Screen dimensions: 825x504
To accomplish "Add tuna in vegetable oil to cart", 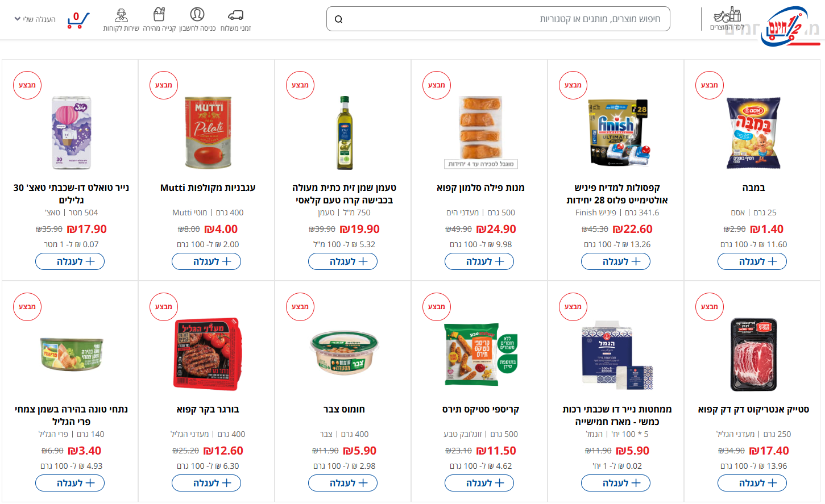I will (69, 483).
